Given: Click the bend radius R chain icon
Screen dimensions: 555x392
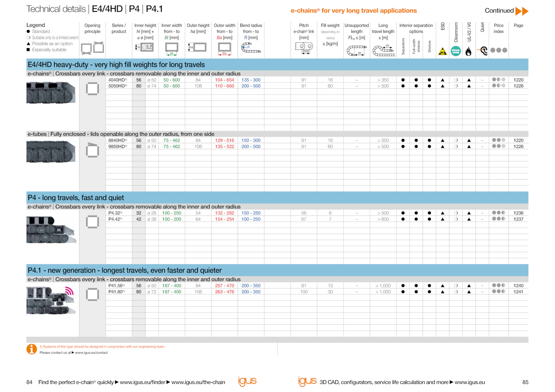Looking at the screenshot, I should click(250, 48).
